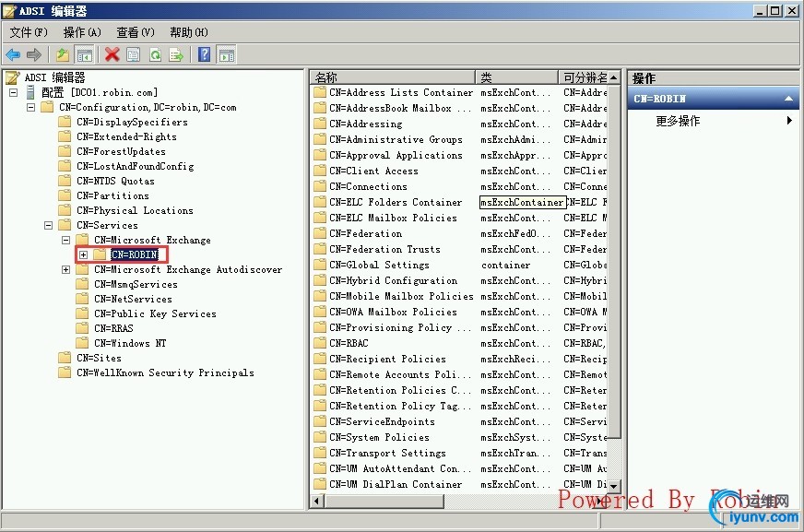
Task: Open the More Actions submenu arrow
Action: point(789,121)
